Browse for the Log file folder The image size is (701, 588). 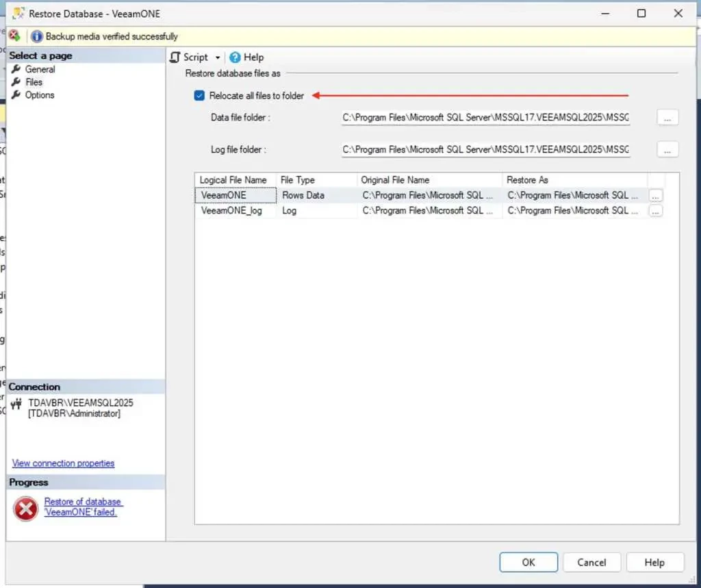[x=667, y=150]
